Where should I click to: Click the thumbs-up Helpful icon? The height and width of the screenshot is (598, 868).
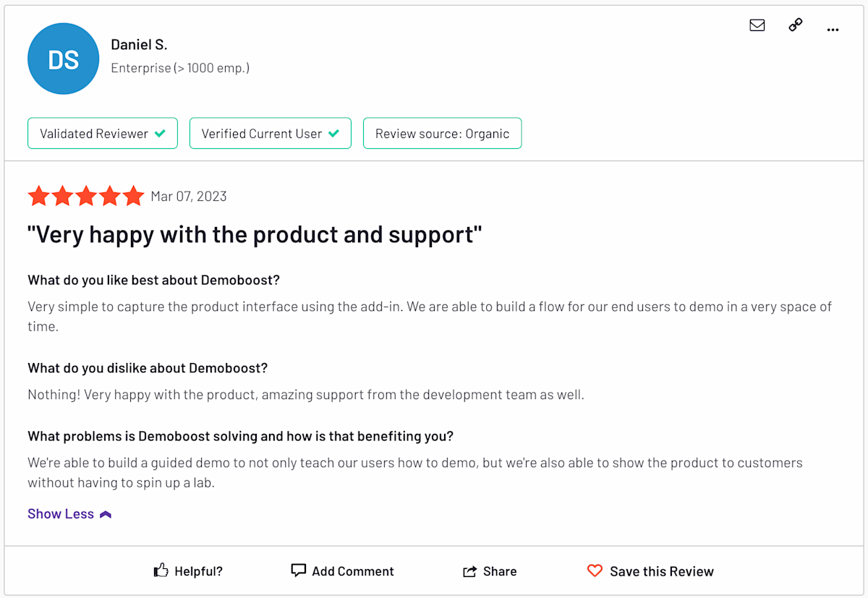click(x=161, y=571)
